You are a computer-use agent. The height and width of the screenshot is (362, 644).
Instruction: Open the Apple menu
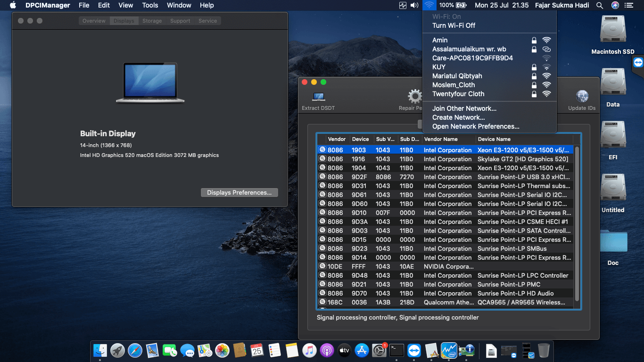pyautogui.click(x=13, y=5)
